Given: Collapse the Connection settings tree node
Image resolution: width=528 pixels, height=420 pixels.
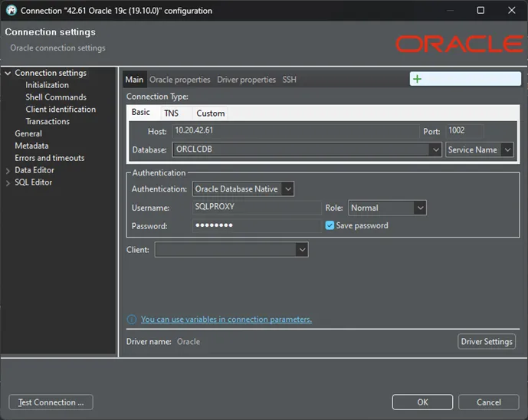Looking at the screenshot, I should 8,73.
